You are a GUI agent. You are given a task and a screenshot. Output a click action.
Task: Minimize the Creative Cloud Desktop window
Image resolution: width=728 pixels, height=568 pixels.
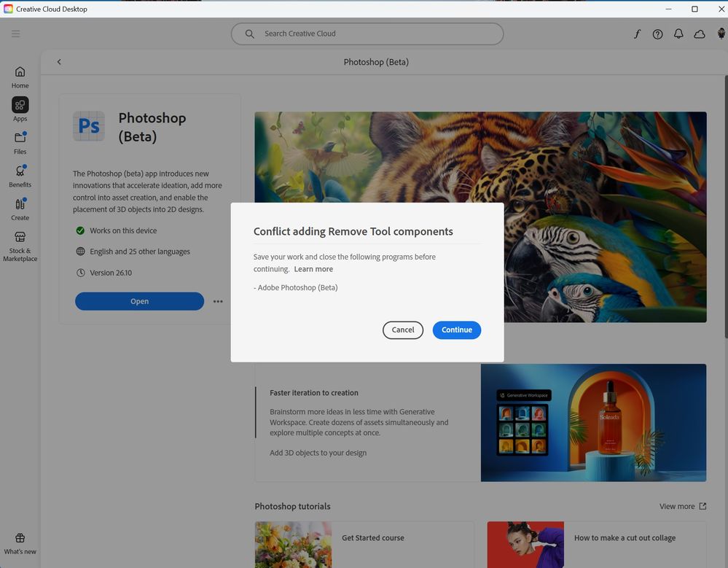click(x=668, y=9)
